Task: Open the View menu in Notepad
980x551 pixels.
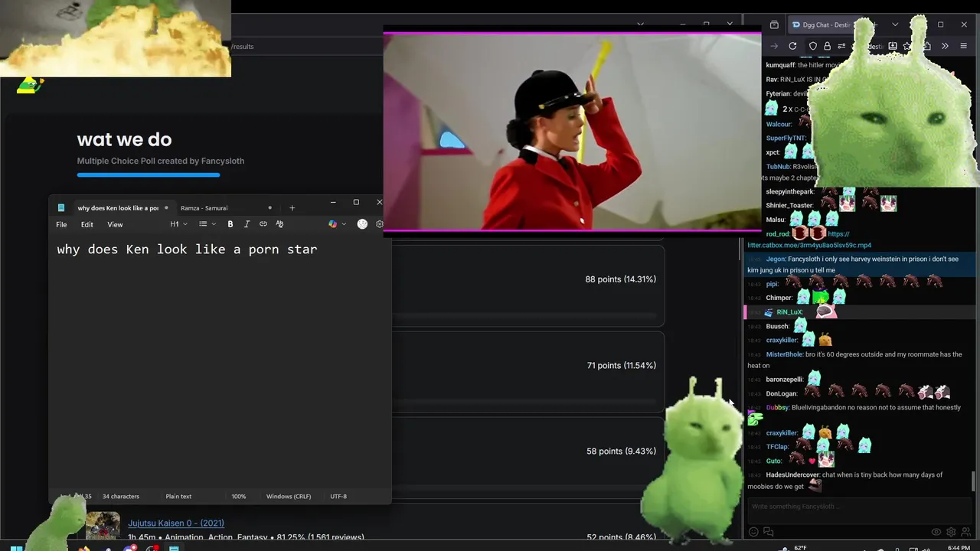Action: click(115, 224)
